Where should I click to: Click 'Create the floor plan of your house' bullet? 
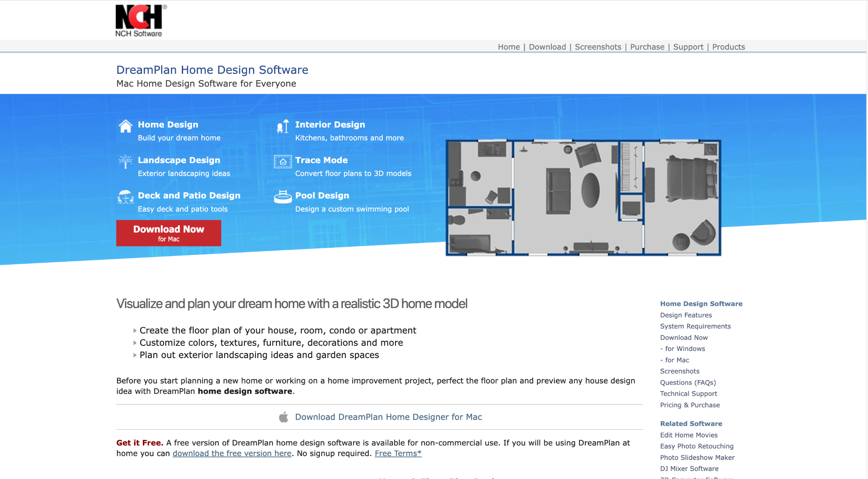click(x=278, y=331)
